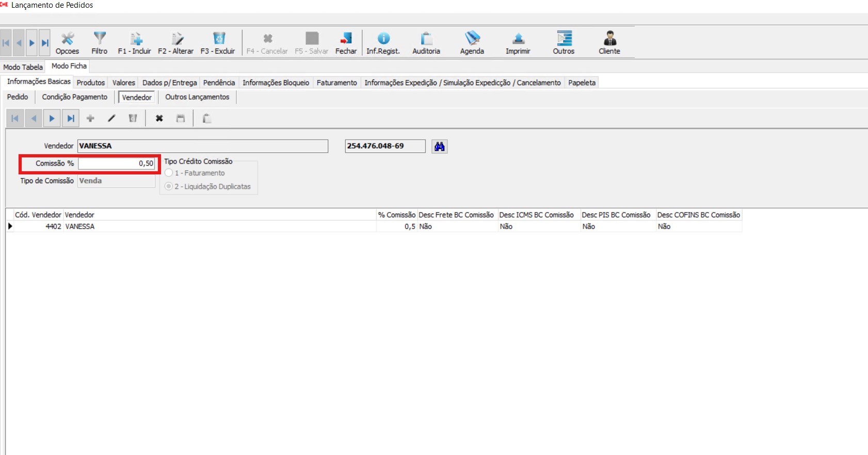Select 2 - Liquidação Duplicatas radio

pyautogui.click(x=169, y=187)
